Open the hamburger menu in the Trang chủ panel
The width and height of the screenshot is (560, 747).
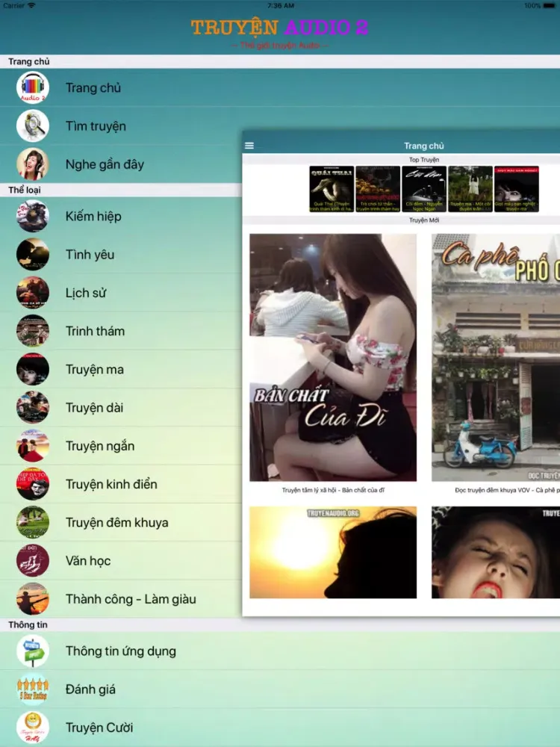point(249,146)
